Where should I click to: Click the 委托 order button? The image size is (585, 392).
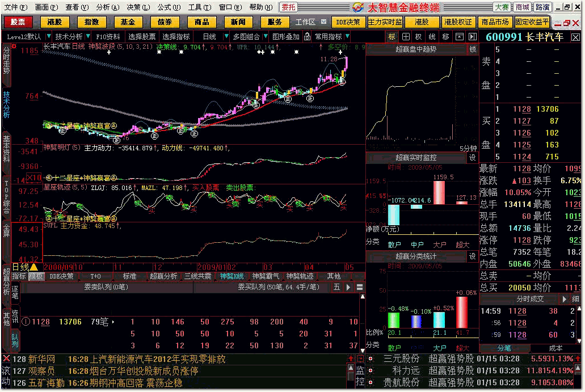point(288,7)
